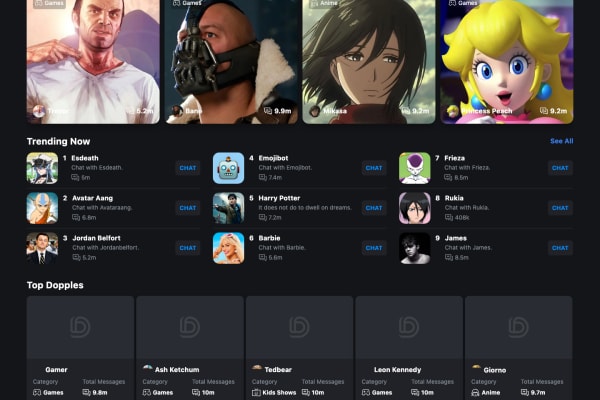Select the Avatar Aang name text
Image resolution: width=600 pixels, height=400 pixels.
[x=92, y=198]
